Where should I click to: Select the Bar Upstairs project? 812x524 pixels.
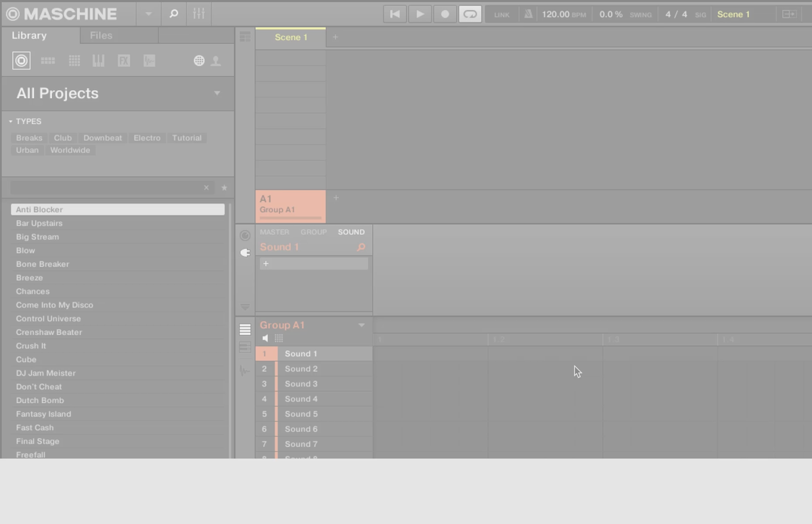pos(118,223)
